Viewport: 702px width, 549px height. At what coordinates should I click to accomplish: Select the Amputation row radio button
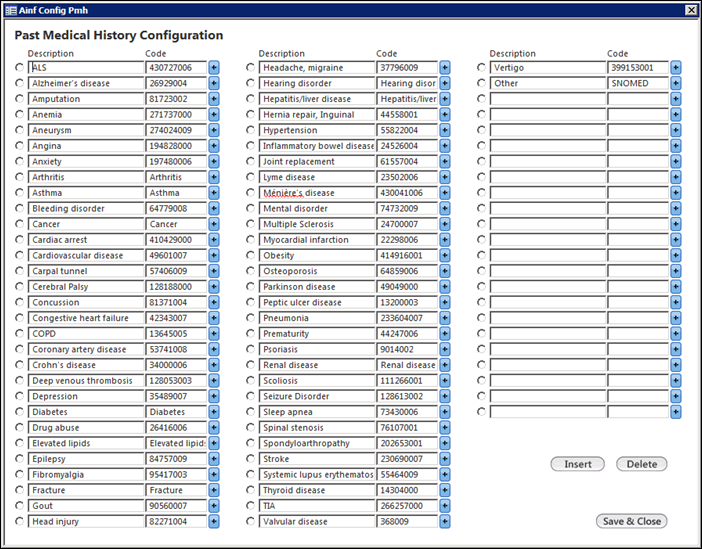[x=19, y=99]
